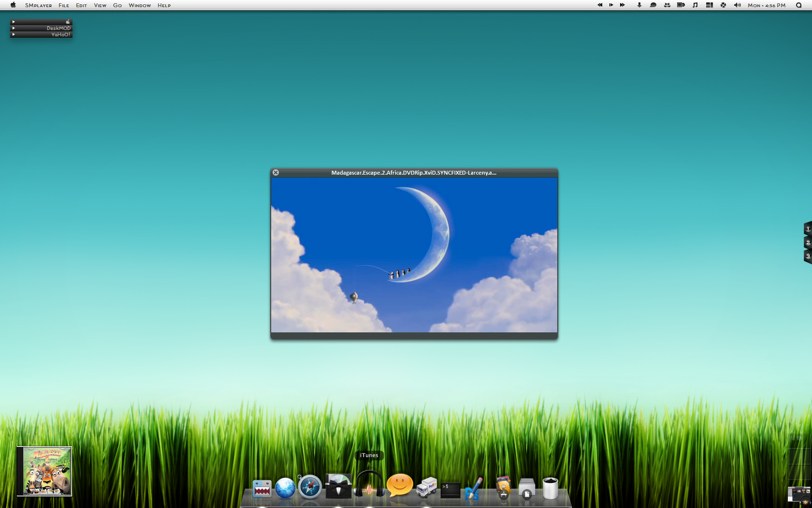Open the SMPlayer application menu
Image resolution: width=812 pixels, height=508 pixels.
click(38, 5)
